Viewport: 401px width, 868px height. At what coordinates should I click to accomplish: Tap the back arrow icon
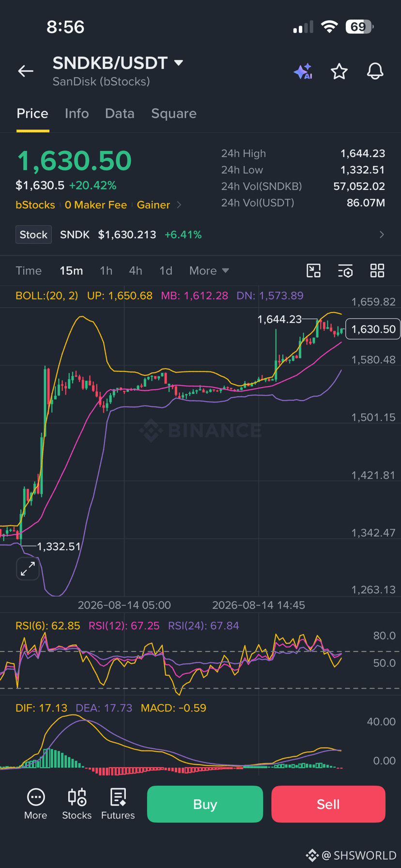[x=26, y=71]
